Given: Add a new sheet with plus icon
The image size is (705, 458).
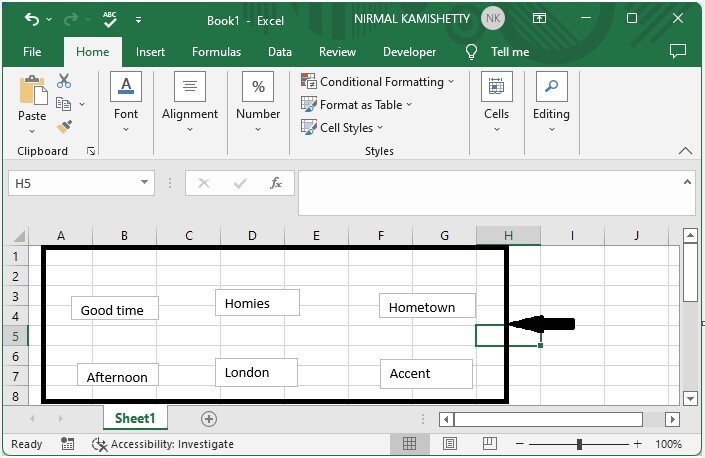Looking at the screenshot, I should (208, 419).
